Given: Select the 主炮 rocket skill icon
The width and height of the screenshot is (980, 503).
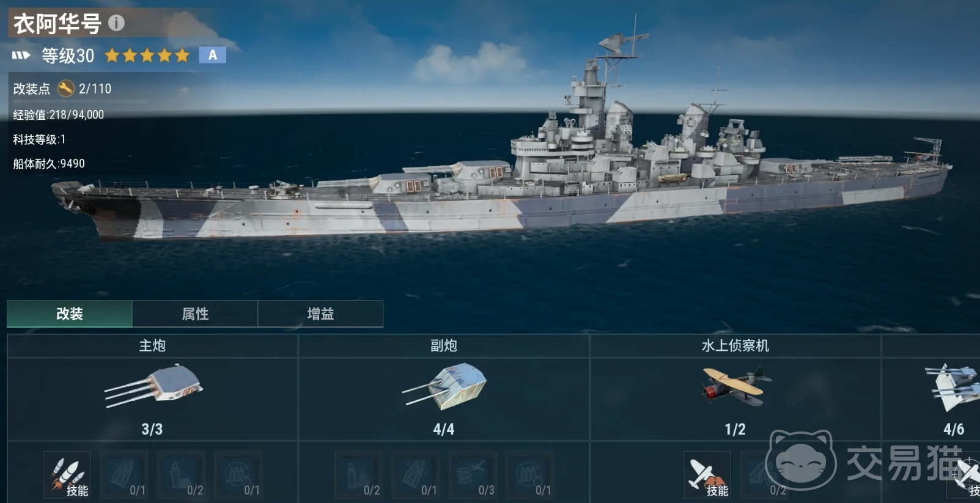Looking at the screenshot, I should click(x=67, y=475).
